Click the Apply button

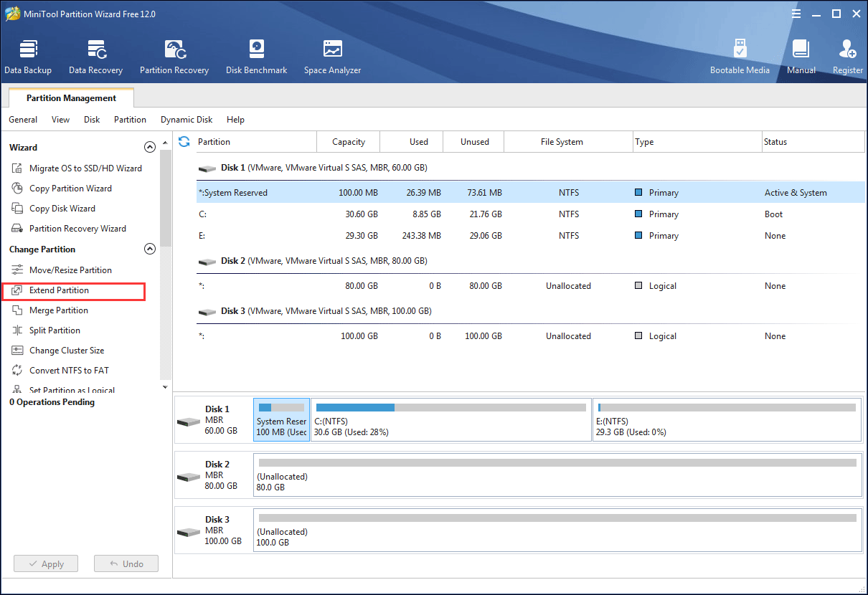click(x=46, y=563)
